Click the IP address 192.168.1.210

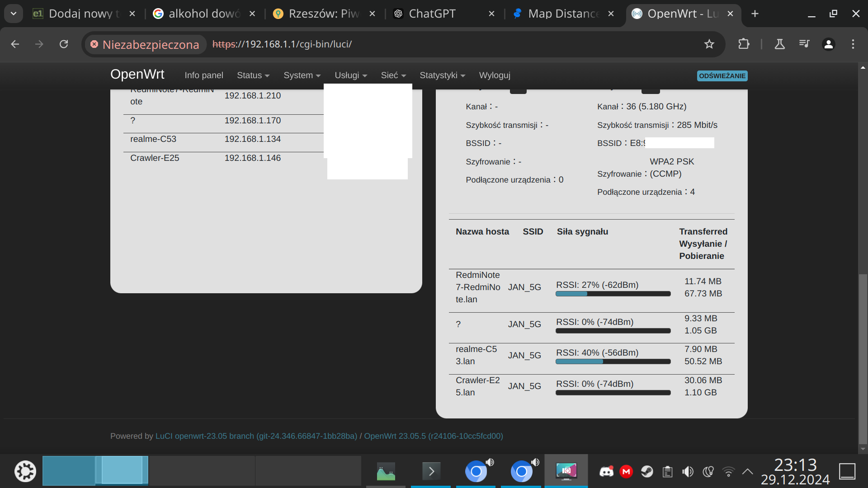pos(253,96)
